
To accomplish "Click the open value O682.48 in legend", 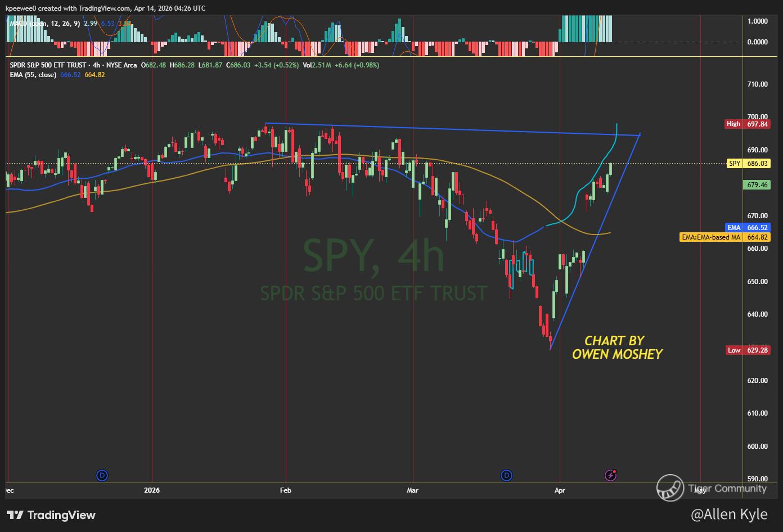I will (153, 65).
